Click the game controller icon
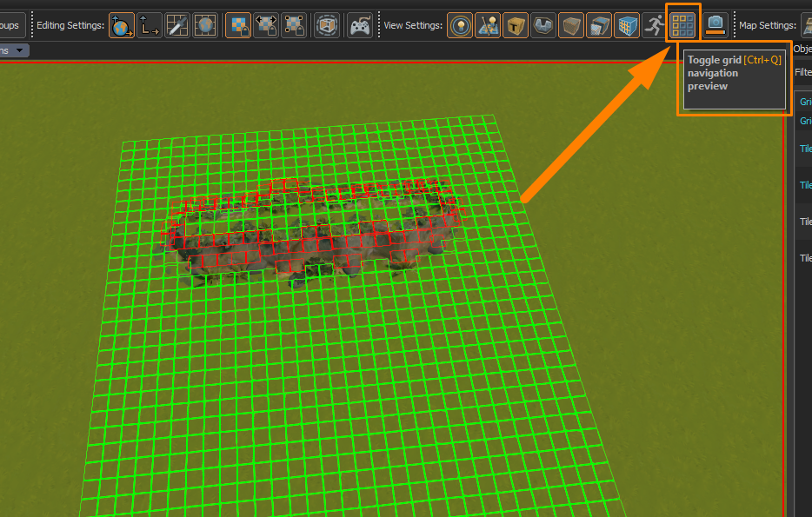 pos(360,26)
